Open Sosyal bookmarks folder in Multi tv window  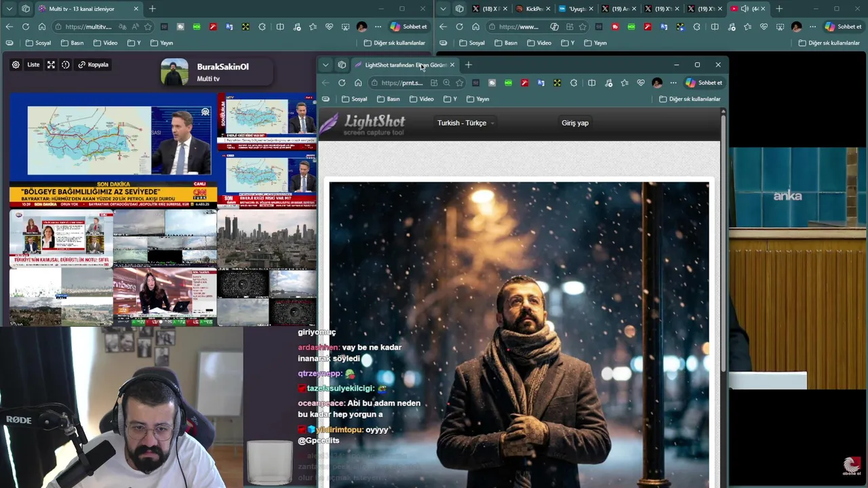click(38, 43)
